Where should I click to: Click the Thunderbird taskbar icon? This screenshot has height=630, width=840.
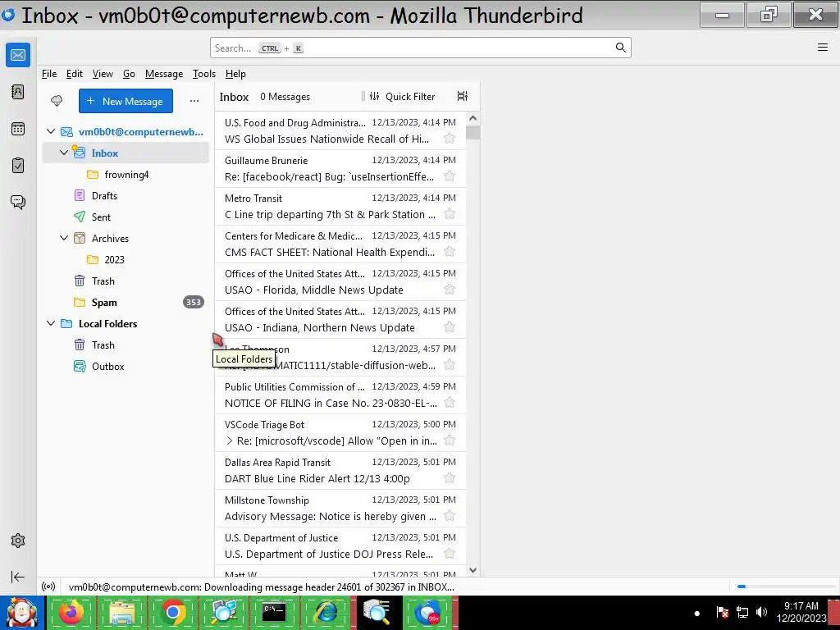coord(427,612)
